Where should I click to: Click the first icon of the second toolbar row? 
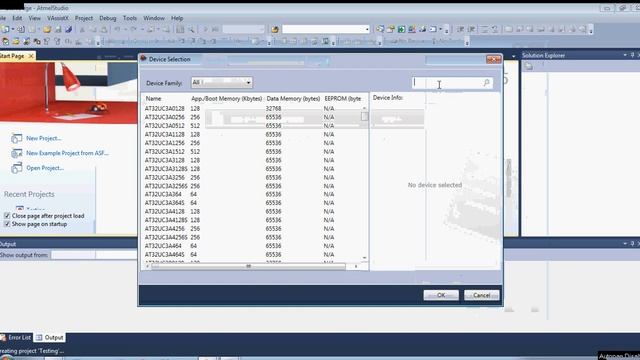[x=6, y=41]
